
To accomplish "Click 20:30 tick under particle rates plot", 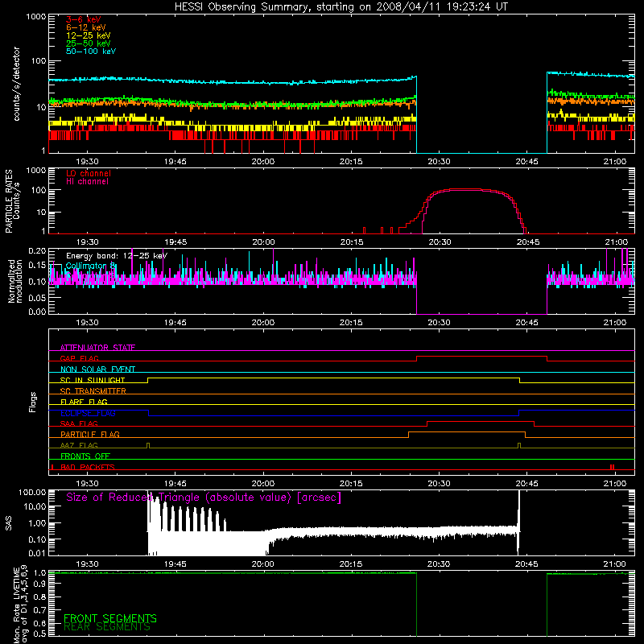I will tap(440, 242).
